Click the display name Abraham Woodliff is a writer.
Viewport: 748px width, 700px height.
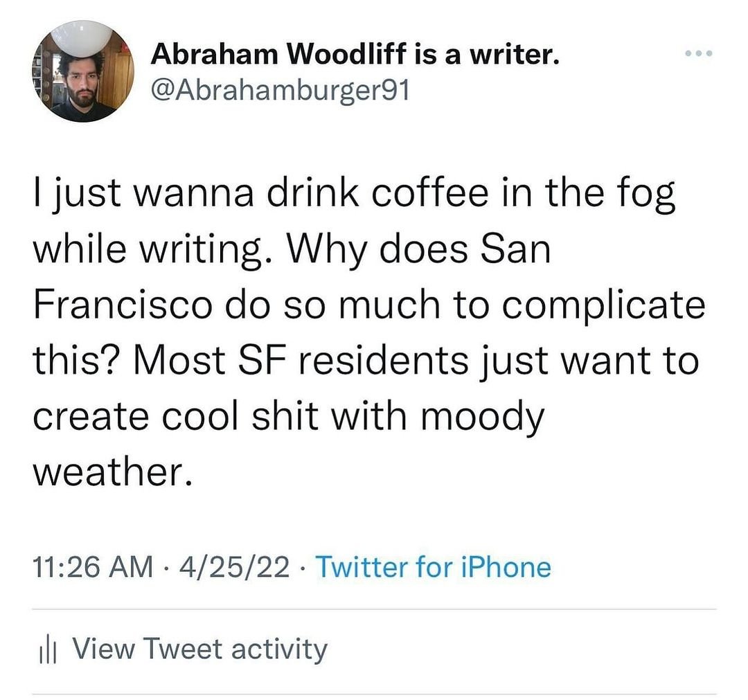pos(355,54)
